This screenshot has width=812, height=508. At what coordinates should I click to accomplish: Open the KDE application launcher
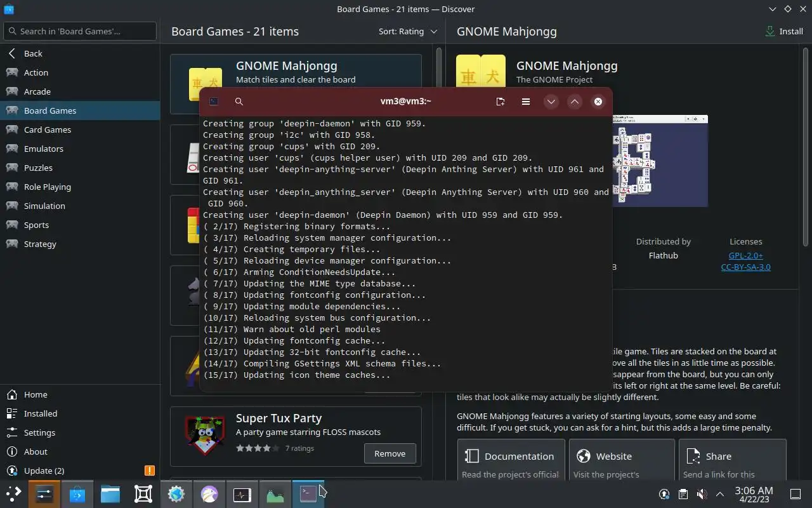click(13, 493)
